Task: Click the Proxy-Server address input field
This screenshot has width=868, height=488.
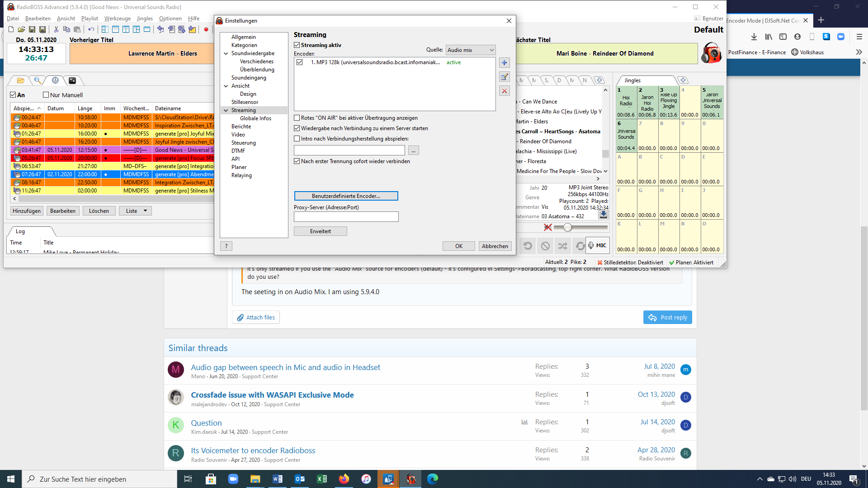Action: coord(346,217)
